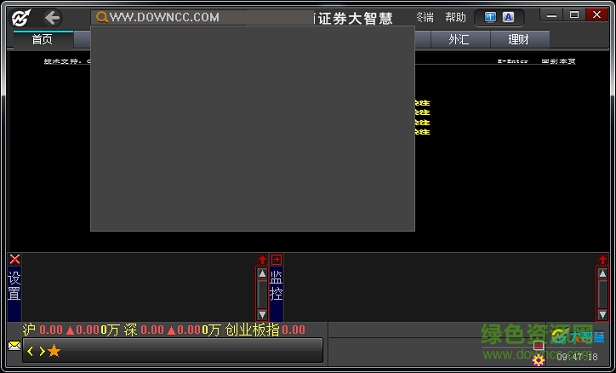Viewport: 616px width, 373px height.
Task: Focus the search box showing WW.DOWNCC.COM
Action: click(x=202, y=17)
